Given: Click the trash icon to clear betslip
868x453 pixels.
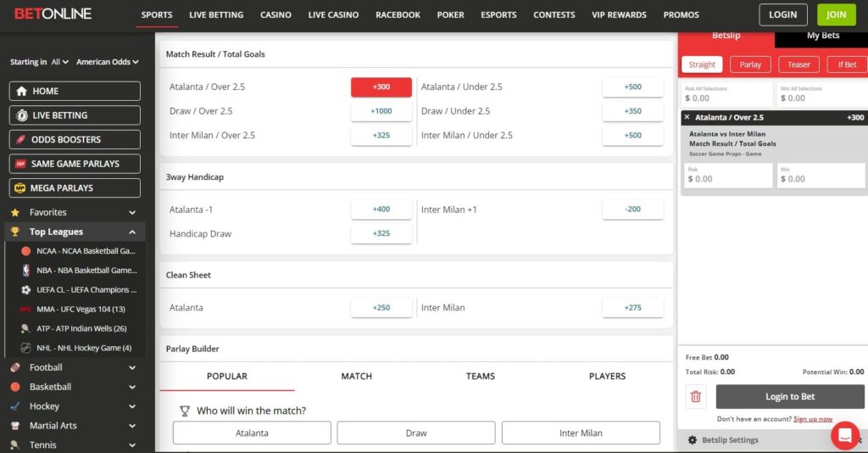Looking at the screenshot, I should tap(696, 396).
